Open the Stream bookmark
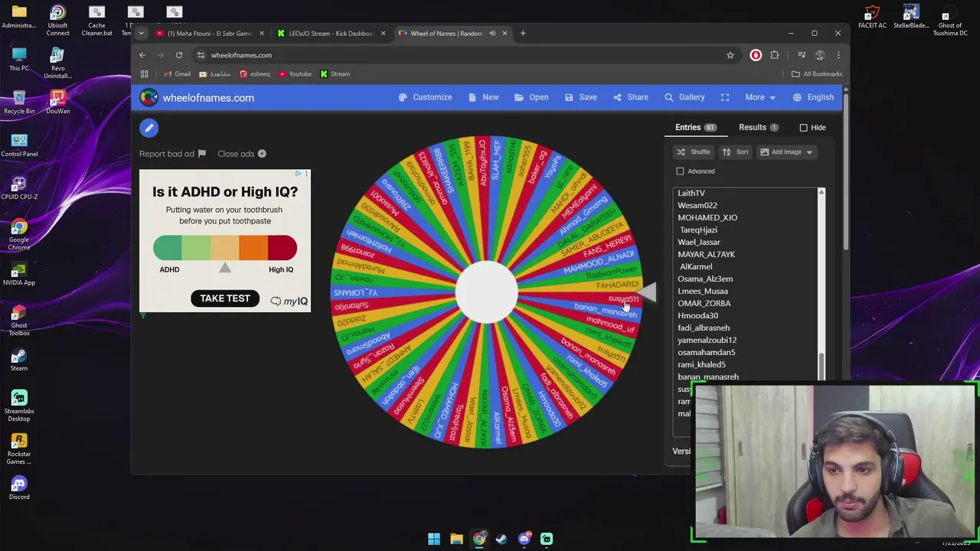The height and width of the screenshot is (551, 980). (335, 74)
